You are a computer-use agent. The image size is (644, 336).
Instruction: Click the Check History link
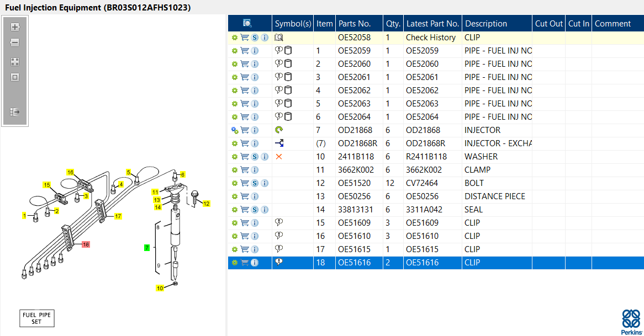click(x=430, y=38)
